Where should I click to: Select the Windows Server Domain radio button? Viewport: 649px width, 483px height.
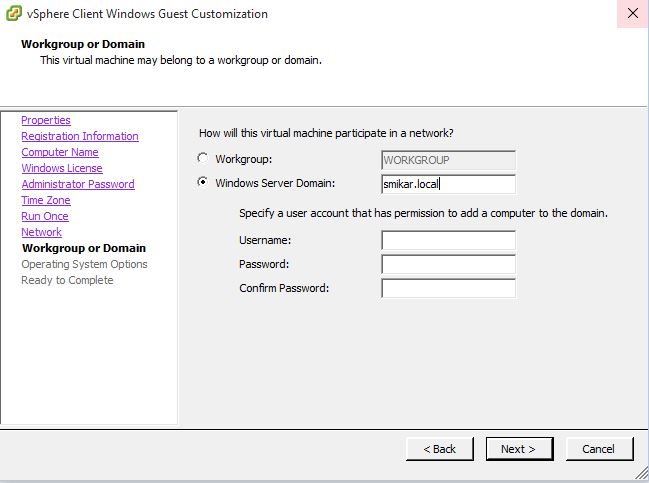202,182
